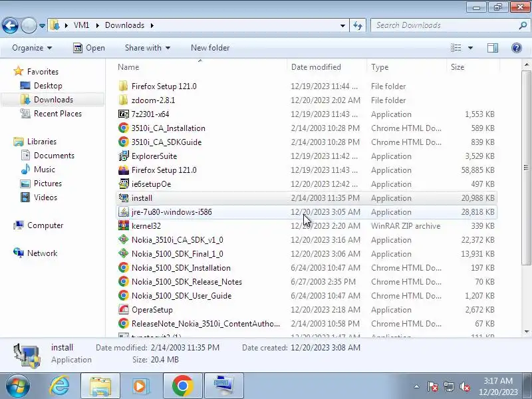This screenshot has width=532, height=399.
Task: Select Libraries in the navigation pane
Action: [x=41, y=142]
